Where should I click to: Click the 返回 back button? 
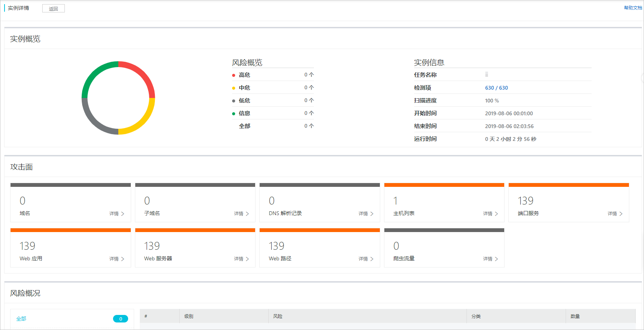click(x=54, y=9)
